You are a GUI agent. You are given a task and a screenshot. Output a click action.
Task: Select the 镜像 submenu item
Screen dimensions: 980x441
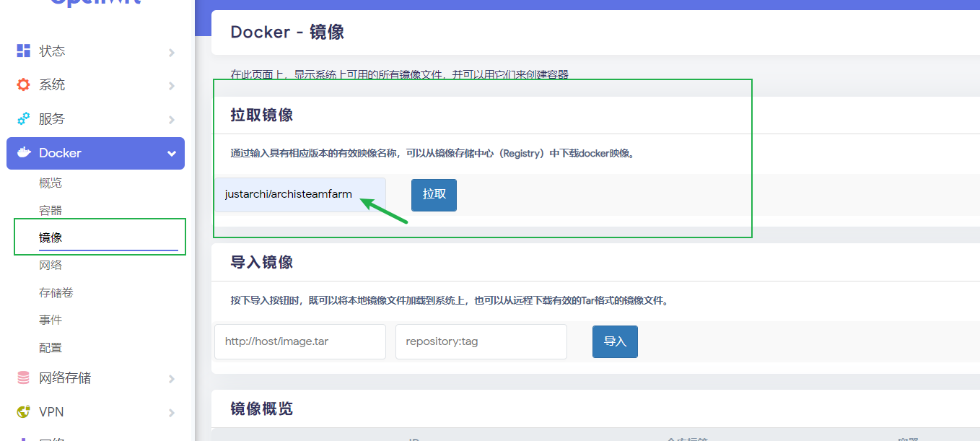51,237
